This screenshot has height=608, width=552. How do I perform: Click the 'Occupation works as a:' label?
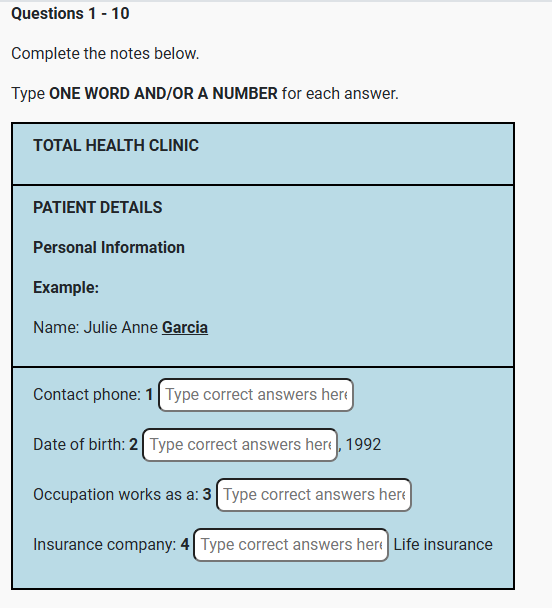pos(116,495)
